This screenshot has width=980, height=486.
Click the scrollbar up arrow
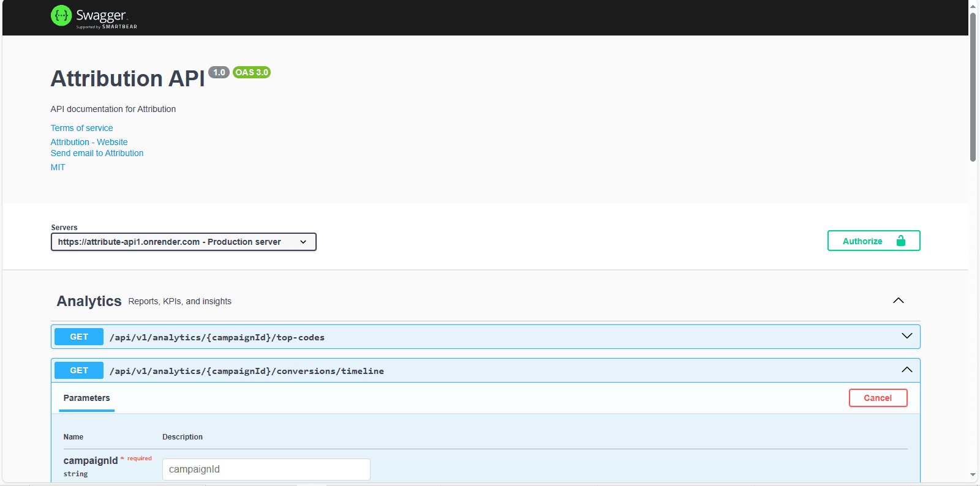point(973,6)
